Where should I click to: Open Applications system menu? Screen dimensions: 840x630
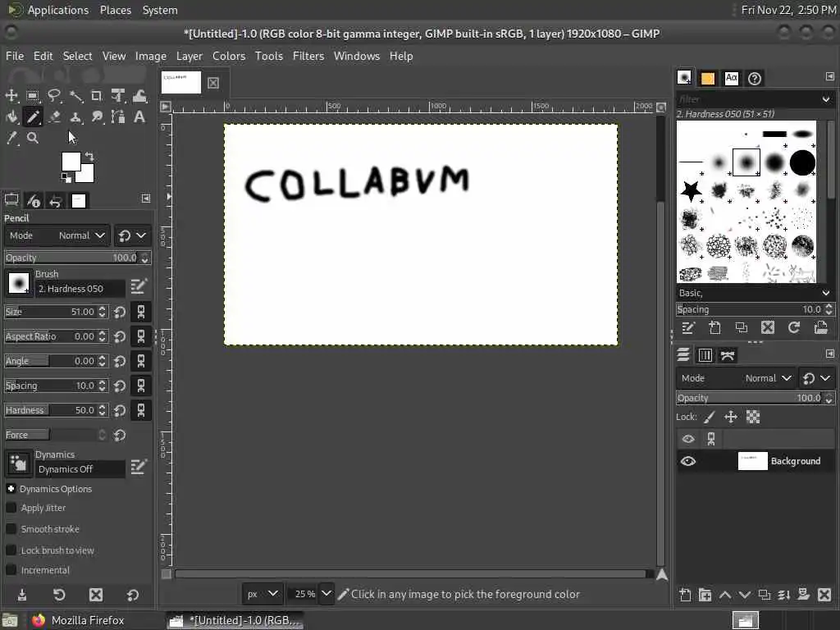tap(58, 10)
